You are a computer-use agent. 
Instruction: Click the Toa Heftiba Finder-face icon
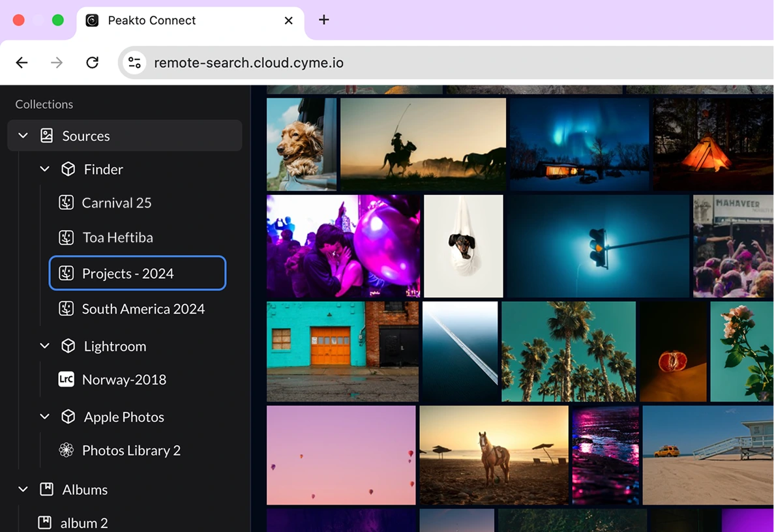66,237
